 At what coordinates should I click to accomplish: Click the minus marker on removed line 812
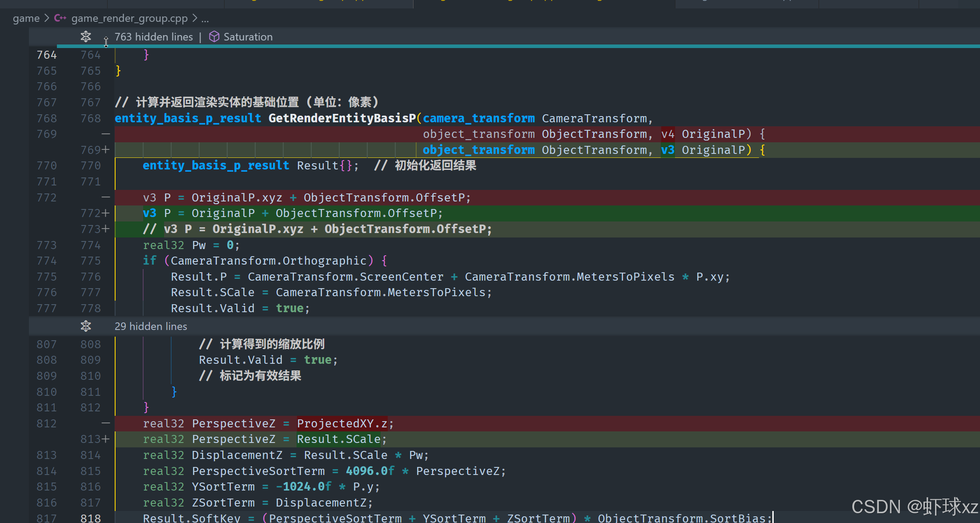pyautogui.click(x=105, y=423)
